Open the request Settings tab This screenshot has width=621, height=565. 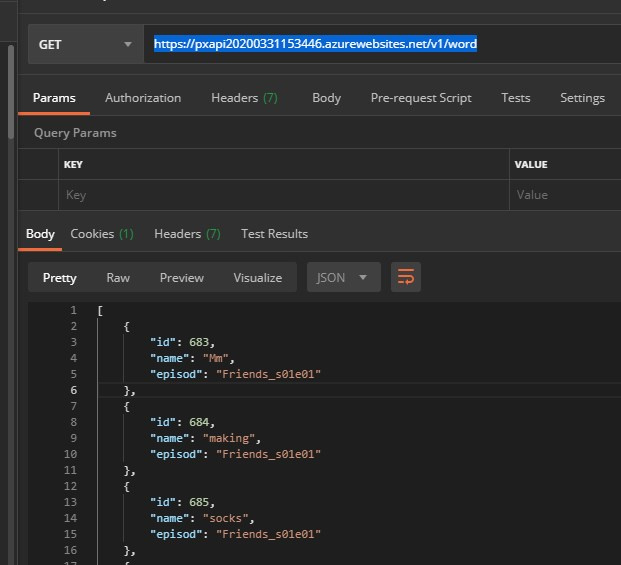click(582, 98)
